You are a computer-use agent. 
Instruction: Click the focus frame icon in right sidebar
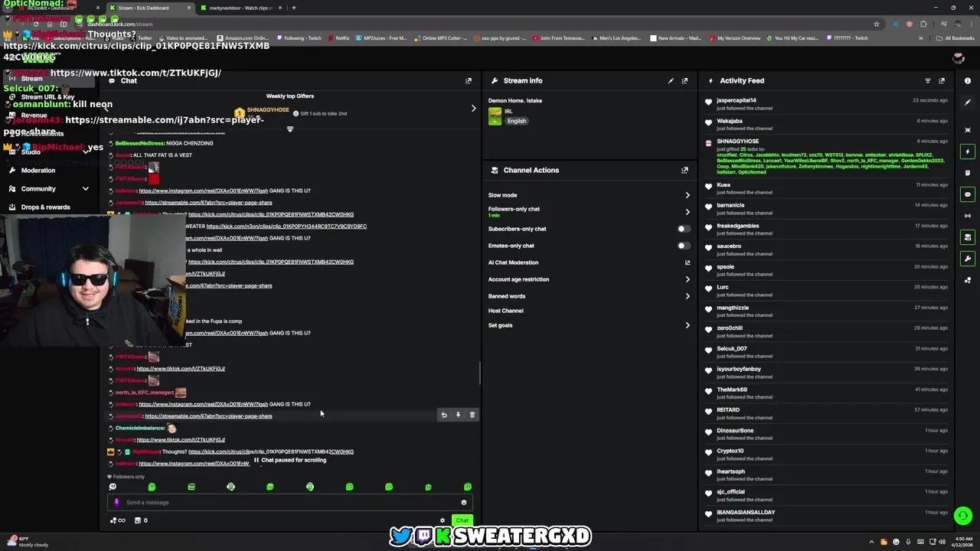(x=968, y=130)
